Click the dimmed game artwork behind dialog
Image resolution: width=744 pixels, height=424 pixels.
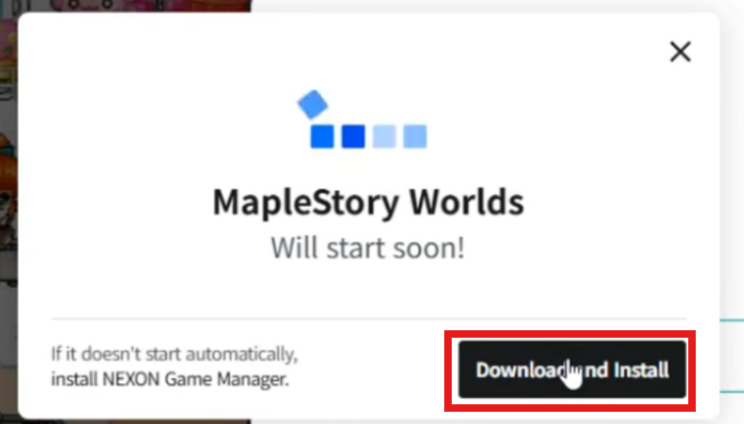click(x=9, y=213)
